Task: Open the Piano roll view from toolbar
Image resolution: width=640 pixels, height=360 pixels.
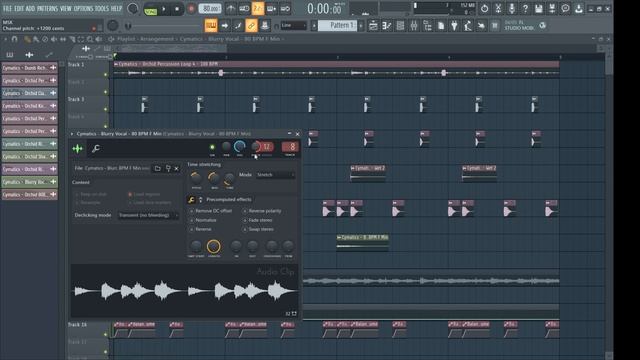Action: 387,26
